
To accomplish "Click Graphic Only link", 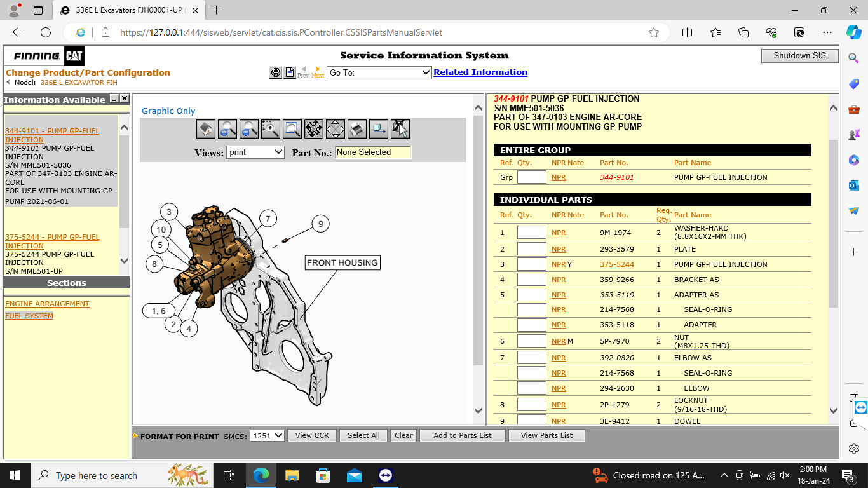I will [x=168, y=111].
